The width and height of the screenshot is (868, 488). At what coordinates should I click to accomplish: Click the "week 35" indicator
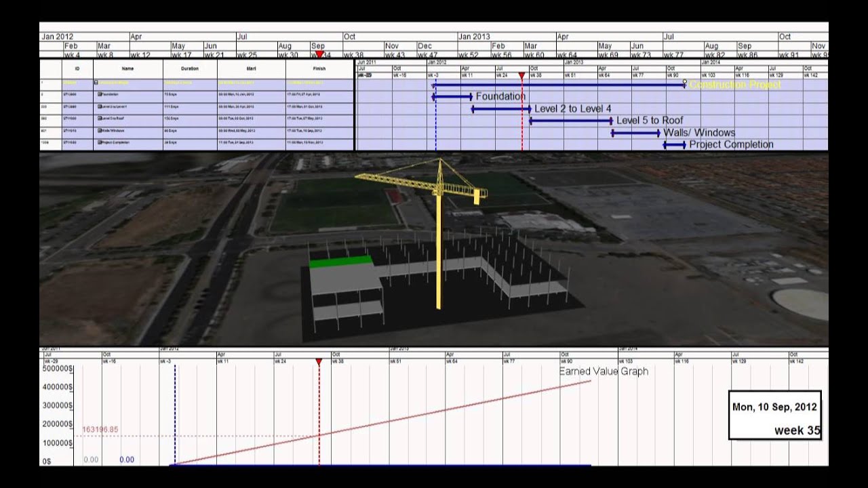(797, 430)
